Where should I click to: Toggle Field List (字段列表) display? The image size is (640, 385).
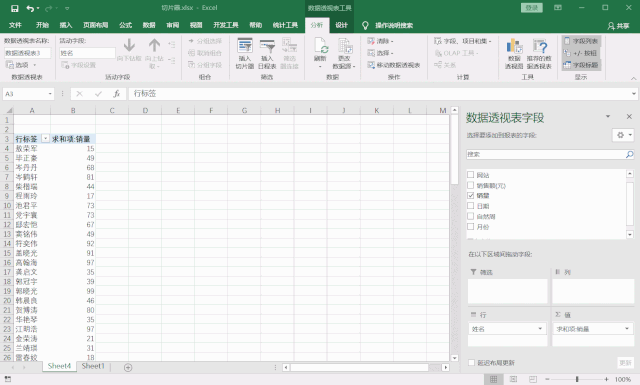[581, 41]
